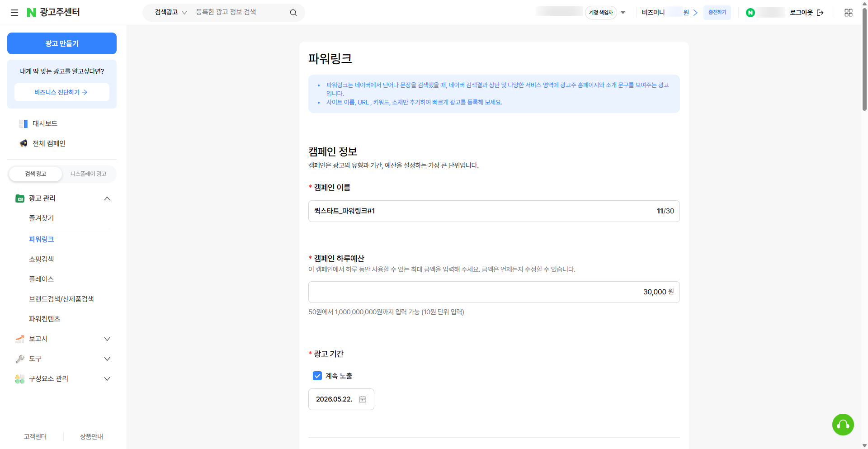The height and width of the screenshot is (449, 868).
Task: Click the 광고 관리 folder icon
Action: coord(20,198)
